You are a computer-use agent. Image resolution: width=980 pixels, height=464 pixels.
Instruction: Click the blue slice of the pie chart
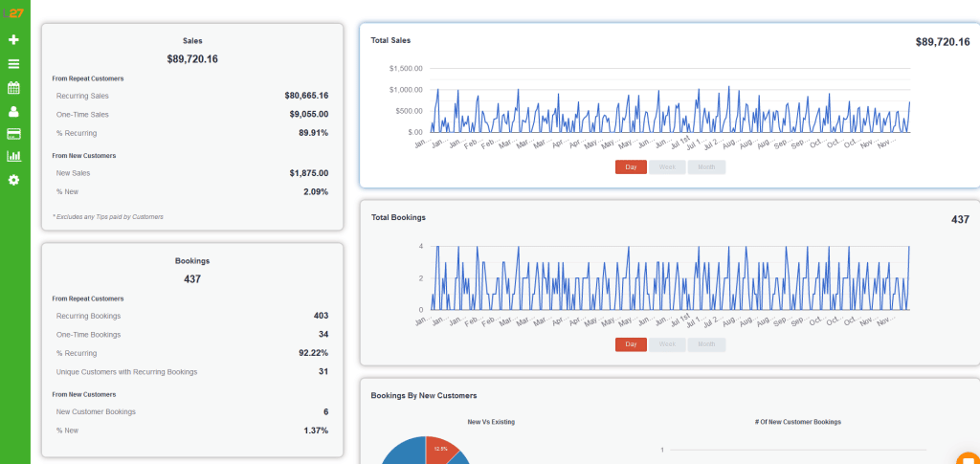coord(403,454)
